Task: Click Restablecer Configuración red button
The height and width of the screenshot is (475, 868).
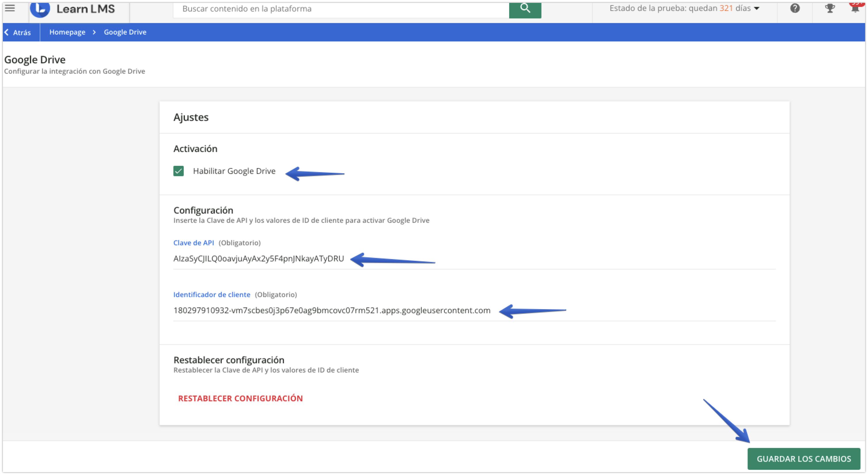Action: tap(240, 398)
